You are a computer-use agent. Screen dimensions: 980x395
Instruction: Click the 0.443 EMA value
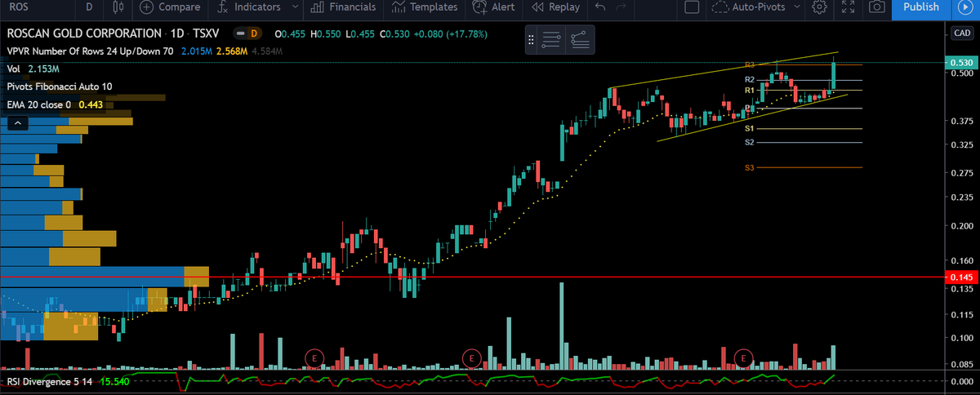click(x=91, y=104)
